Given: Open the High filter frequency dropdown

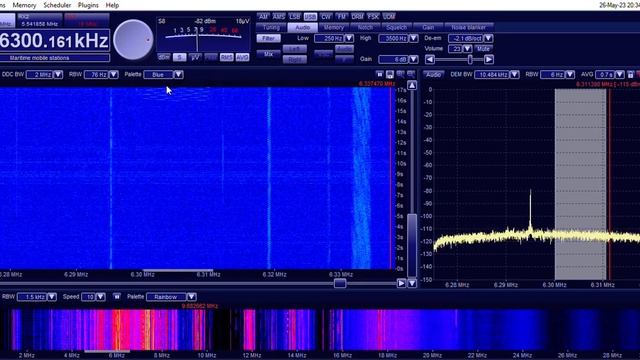Looking at the screenshot, I should pos(413,38).
